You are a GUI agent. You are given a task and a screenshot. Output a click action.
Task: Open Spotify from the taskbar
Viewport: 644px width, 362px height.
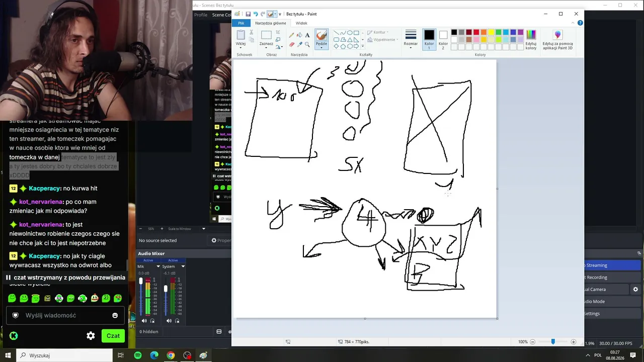pyautogui.click(x=138, y=355)
